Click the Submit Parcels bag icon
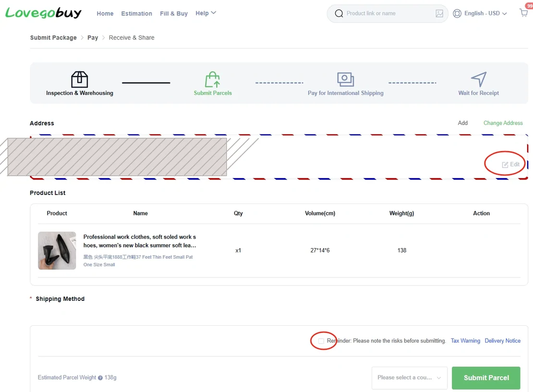The image size is (533, 392). (212, 79)
